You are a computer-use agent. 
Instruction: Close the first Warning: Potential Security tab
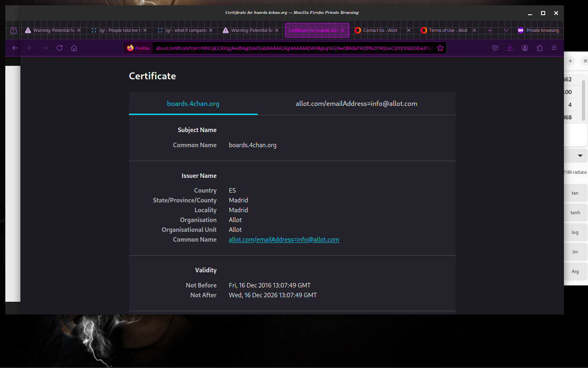(79, 30)
